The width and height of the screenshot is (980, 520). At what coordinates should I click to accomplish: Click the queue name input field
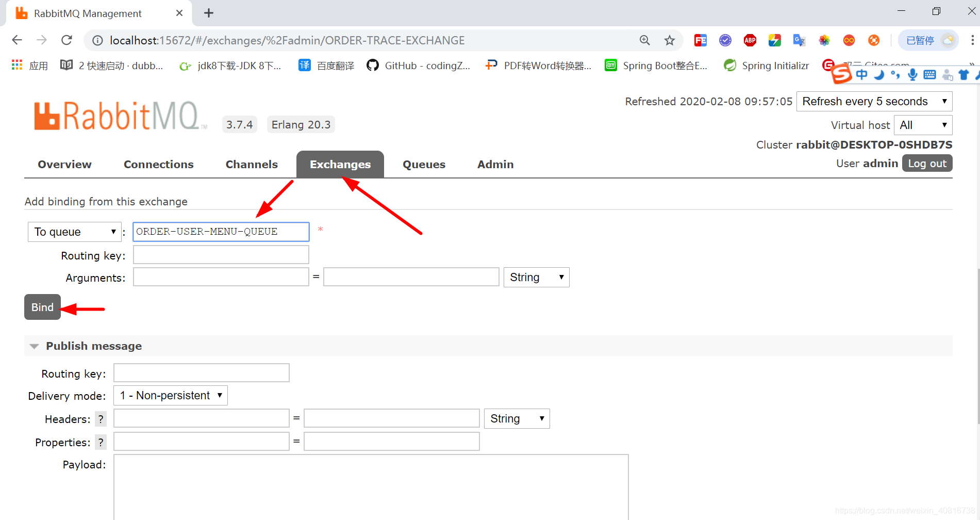tap(221, 232)
